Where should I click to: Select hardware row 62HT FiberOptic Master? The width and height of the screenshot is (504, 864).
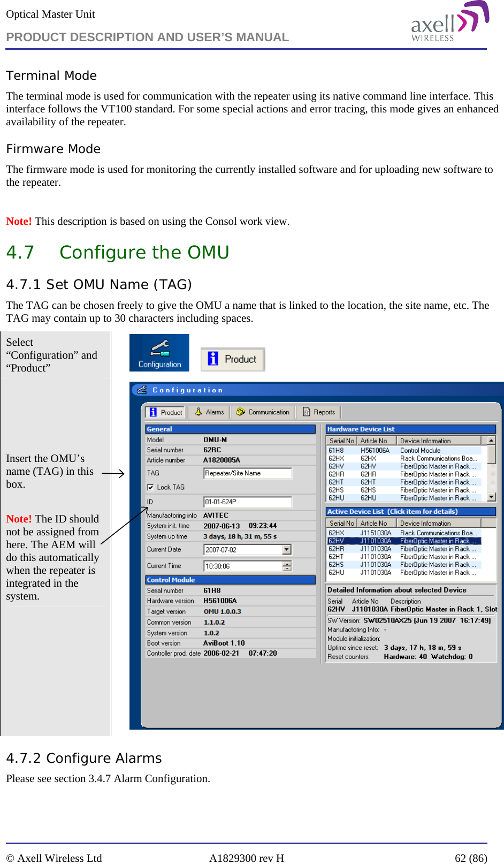pyautogui.click(x=404, y=482)
